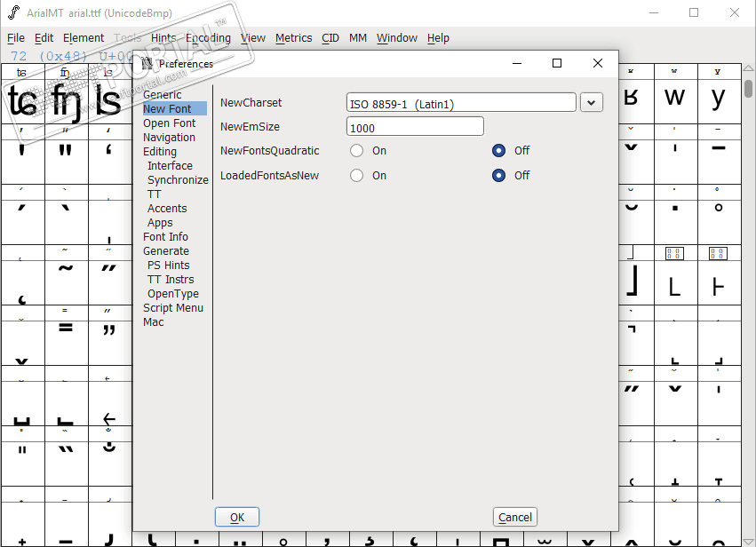Open the Hints menu
The height and width of the screenshot is (547, 756).
(163, 38)
